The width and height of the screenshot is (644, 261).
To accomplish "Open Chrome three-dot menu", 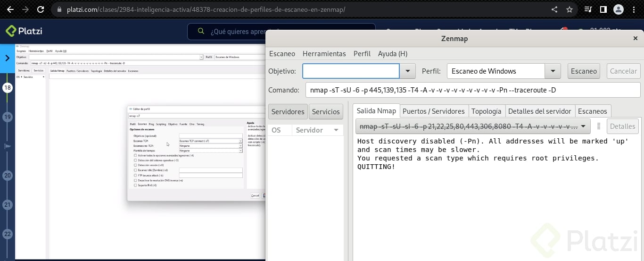I will click(x=634, y=9).
